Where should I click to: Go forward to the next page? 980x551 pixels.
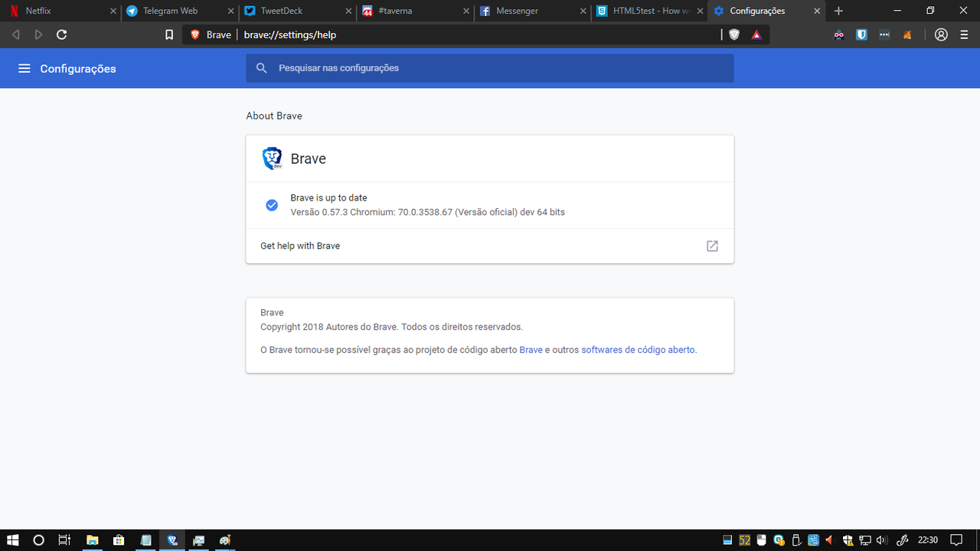click(38, 34)
